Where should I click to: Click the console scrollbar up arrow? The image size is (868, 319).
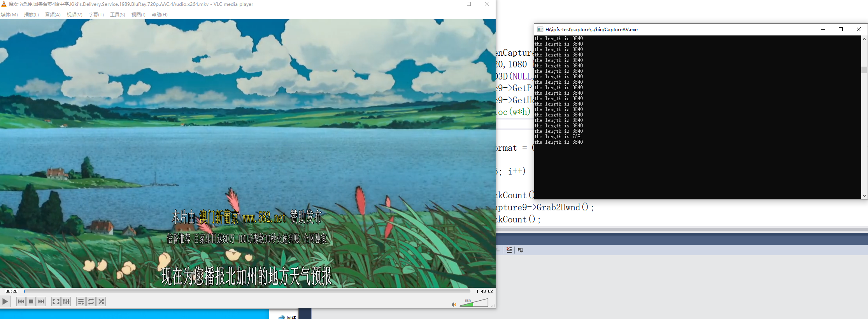864,39
